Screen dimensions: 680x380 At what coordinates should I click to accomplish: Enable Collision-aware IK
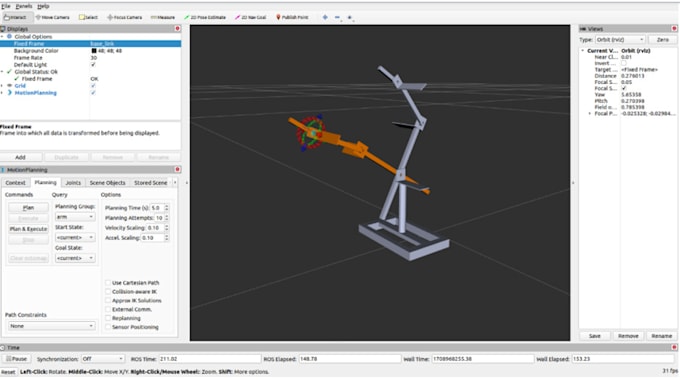(108, 292)
